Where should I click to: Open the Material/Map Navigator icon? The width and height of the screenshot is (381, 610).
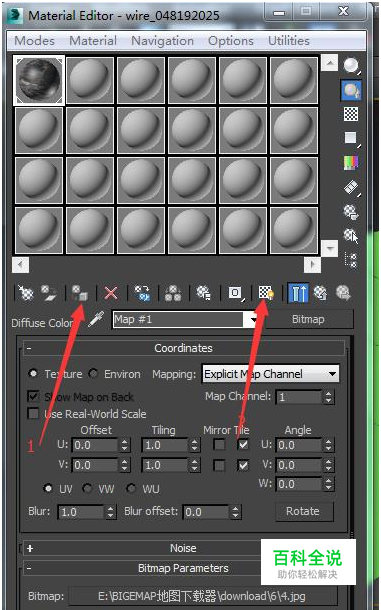pos(351,260)
